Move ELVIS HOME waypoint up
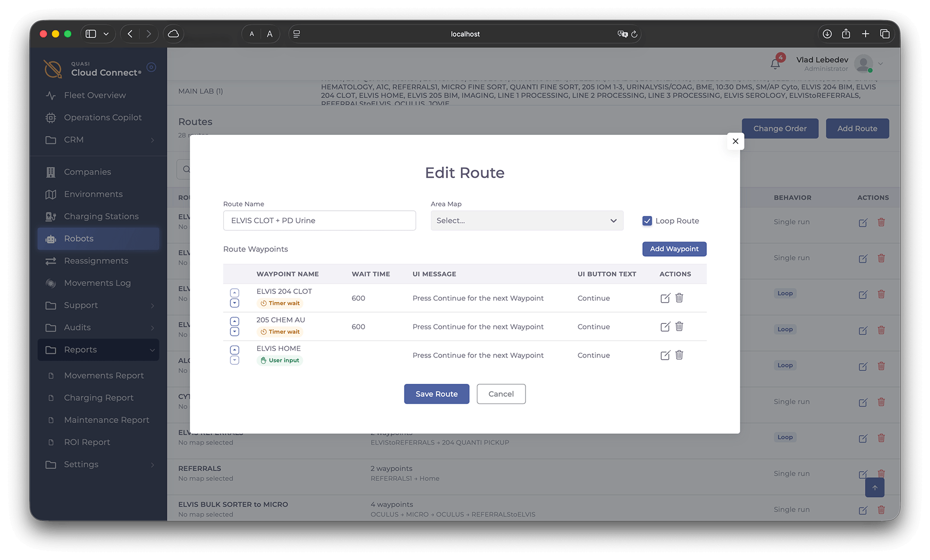Image resolution: width=930 pixels, height=560 pixels. click(235, 350)
